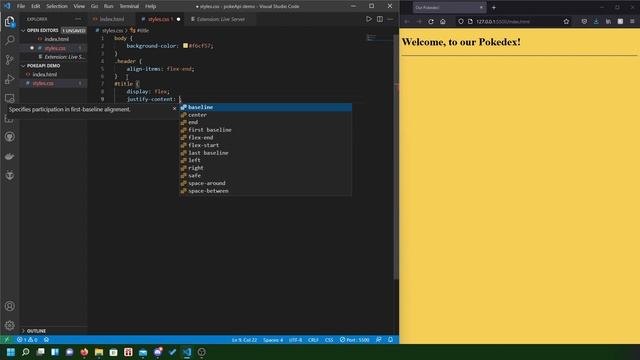Click the Port : 5500 Live Server button
The height and width of the screenshot is (360, 640).
[x=355, y=340]
